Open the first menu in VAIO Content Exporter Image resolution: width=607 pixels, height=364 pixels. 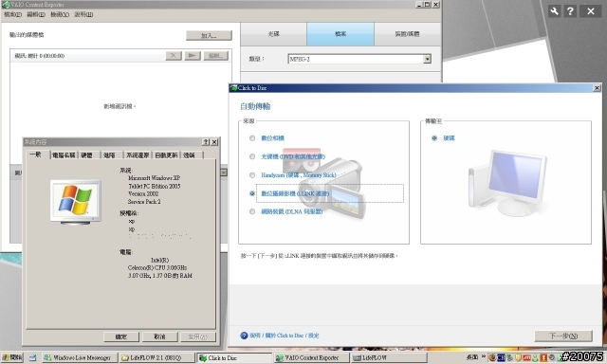coord(12,14)
